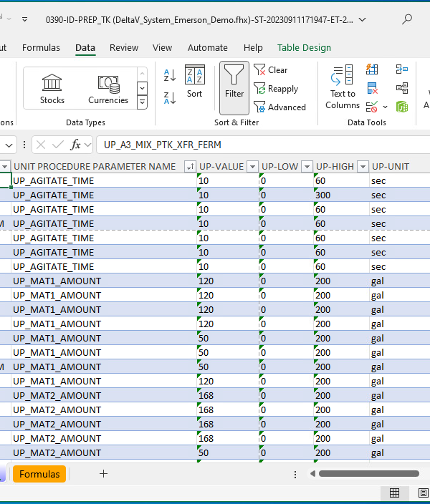This screenshot has width=430, height=504.
Task: Open Manage Data Model
Action: coord(402,107)
